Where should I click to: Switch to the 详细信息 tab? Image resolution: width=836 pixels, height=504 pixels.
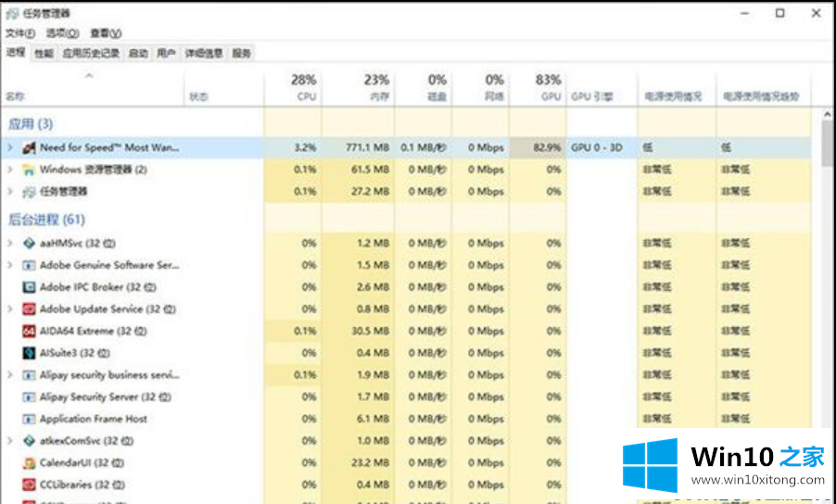[204, 54]
